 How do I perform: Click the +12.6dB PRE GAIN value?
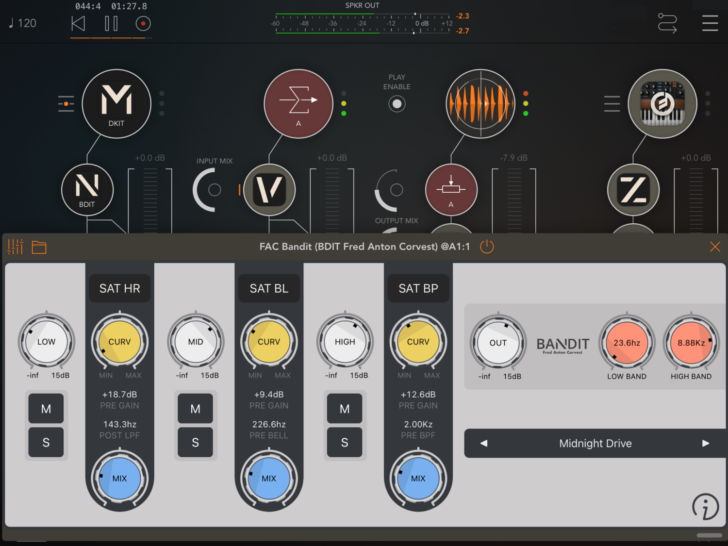pyautogui.click(x=418, y=395)
